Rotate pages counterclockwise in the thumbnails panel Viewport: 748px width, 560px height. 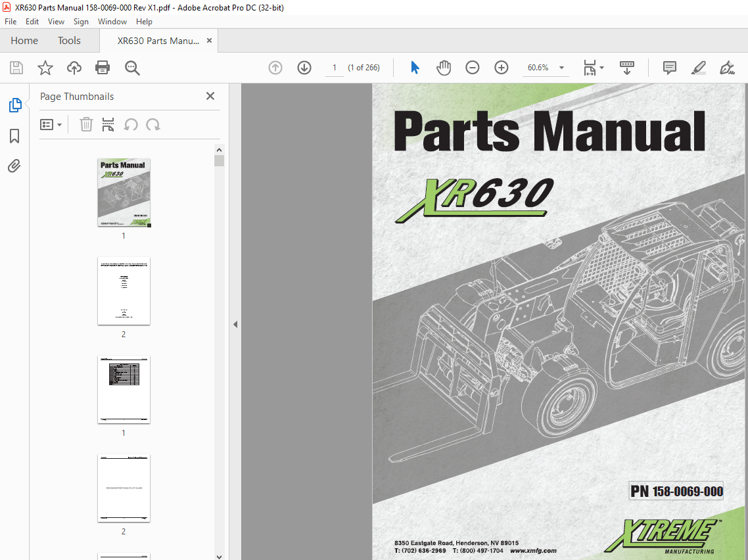[131, 124]
